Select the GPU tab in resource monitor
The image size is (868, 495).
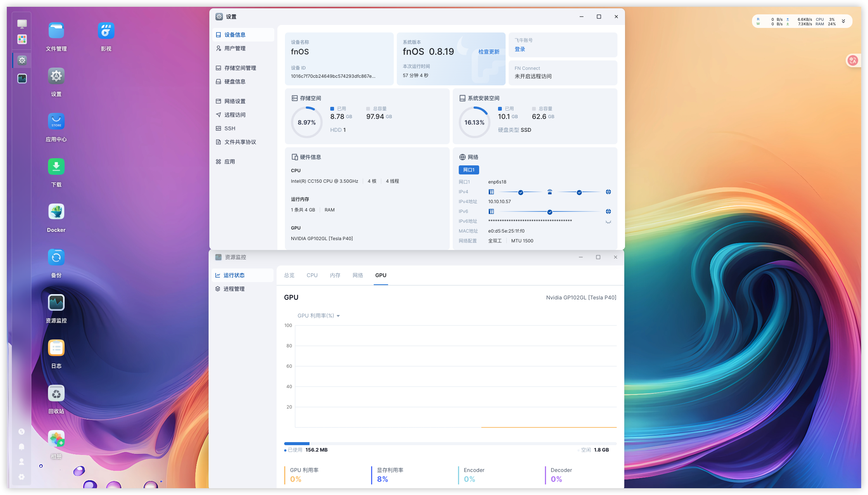(381, 275)
